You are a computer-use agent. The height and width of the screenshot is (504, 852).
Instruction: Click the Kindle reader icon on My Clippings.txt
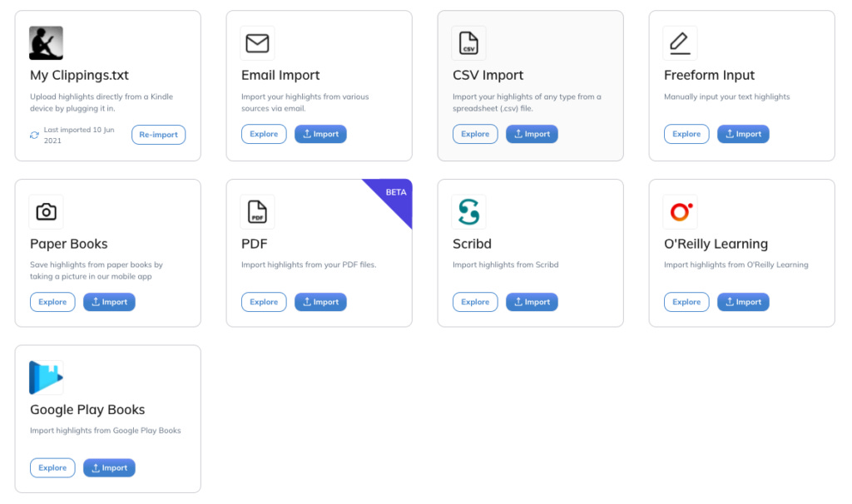tap(47, 43)
